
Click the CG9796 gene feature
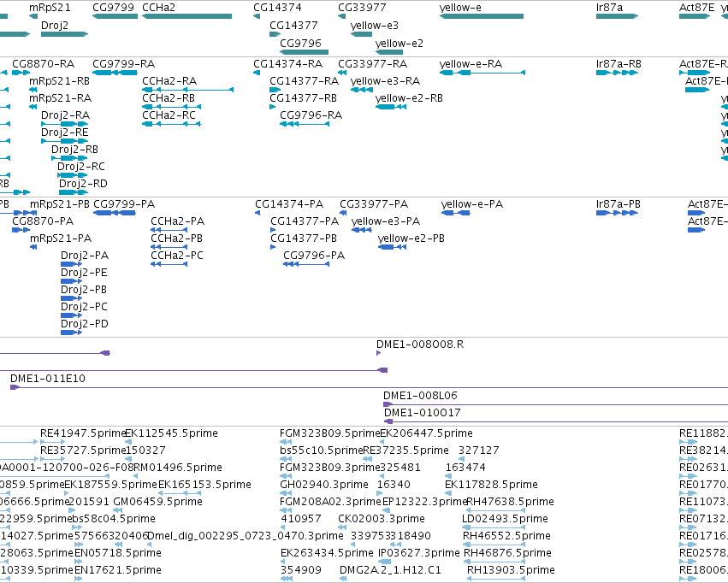[304, 52]
